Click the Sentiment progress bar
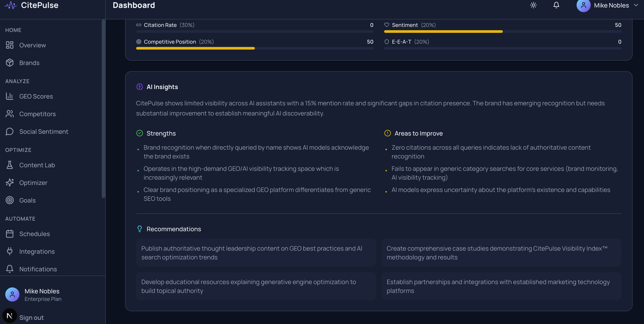The width and height of the screenshot is (644, 324). tap(503, 32)
